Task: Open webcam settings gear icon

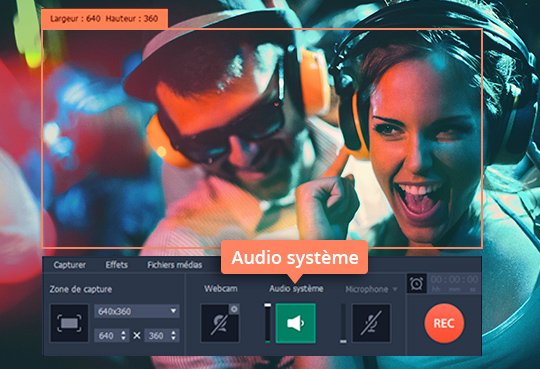Action: (234, 309)
